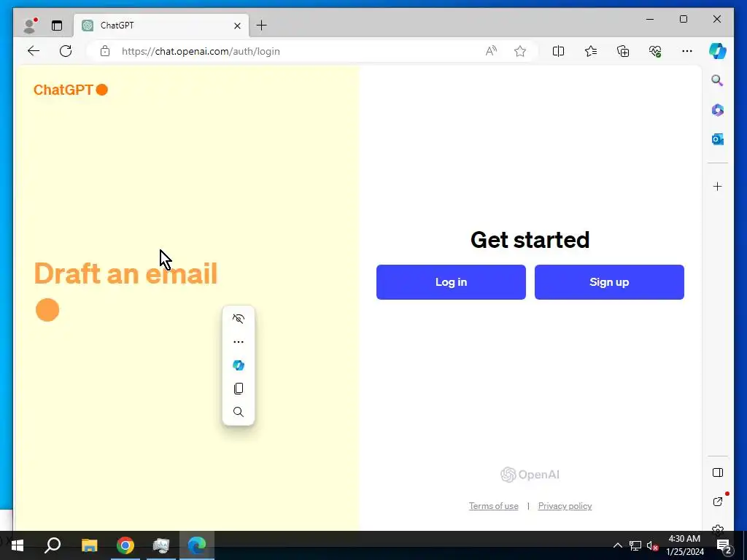Hide the mini menu with eye icon
This screenshot has width=747, height=560.
pyautogui.click(x=239, y=319)
